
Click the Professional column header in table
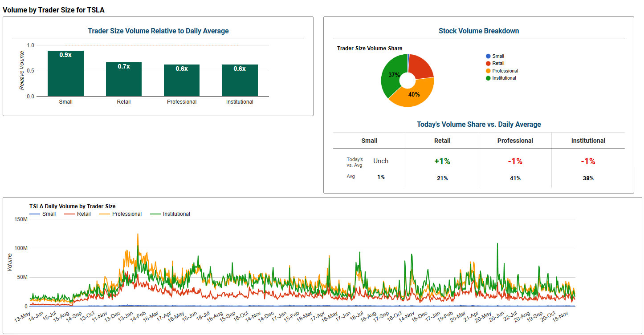click(515, 141)
